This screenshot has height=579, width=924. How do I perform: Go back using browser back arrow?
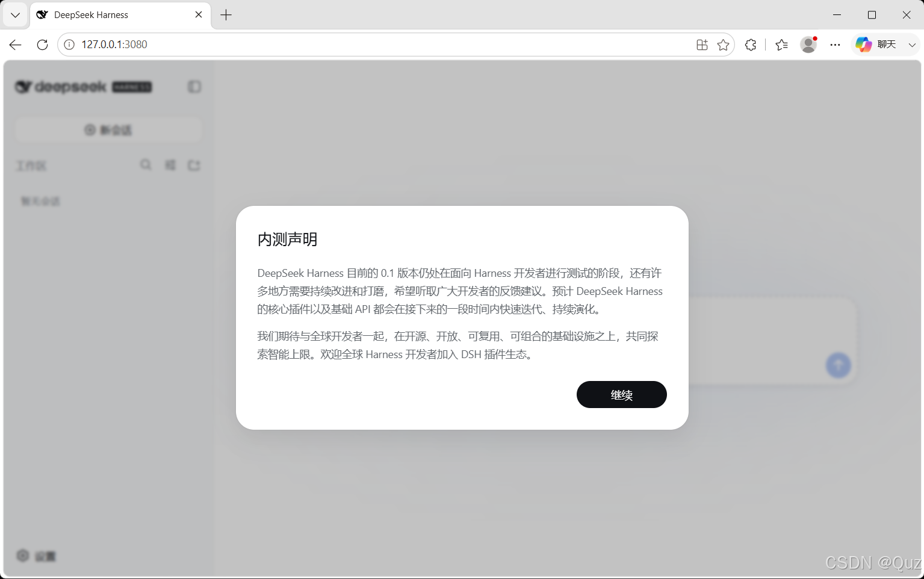click(15, 45)
